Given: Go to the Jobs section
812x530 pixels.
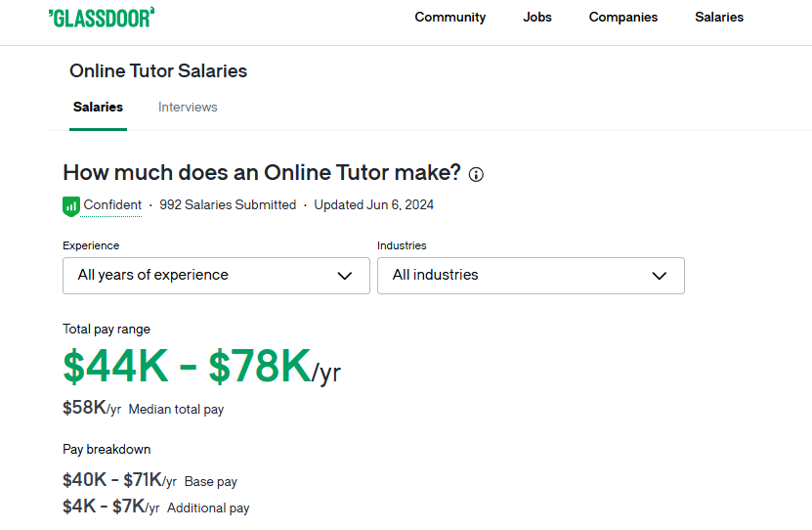Looking at the screenshot, I should 537,17.
